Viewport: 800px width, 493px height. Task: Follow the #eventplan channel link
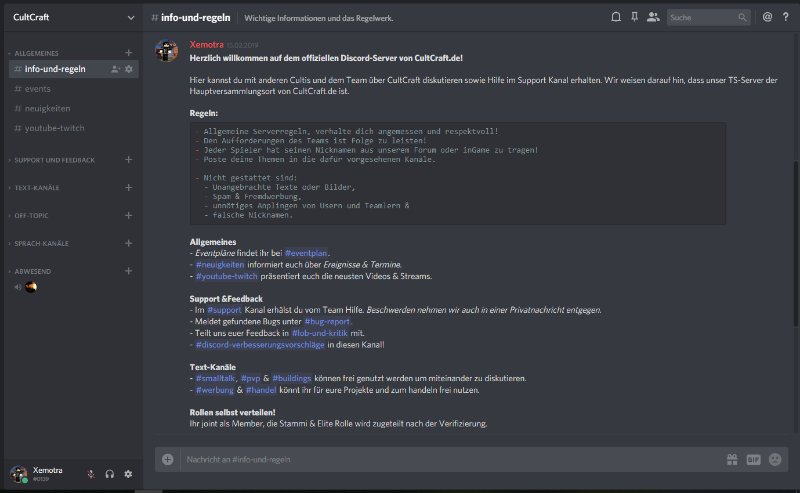click(306, 253)
